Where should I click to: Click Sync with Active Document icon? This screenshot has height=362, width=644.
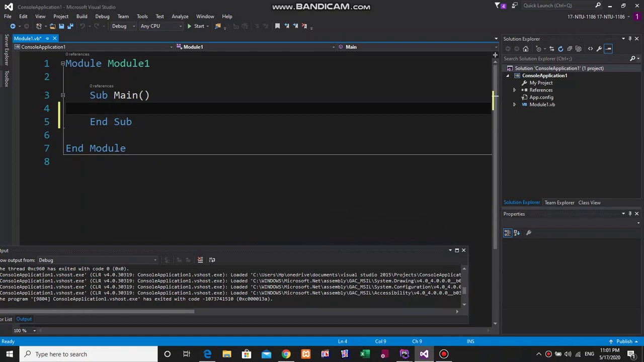551,49
